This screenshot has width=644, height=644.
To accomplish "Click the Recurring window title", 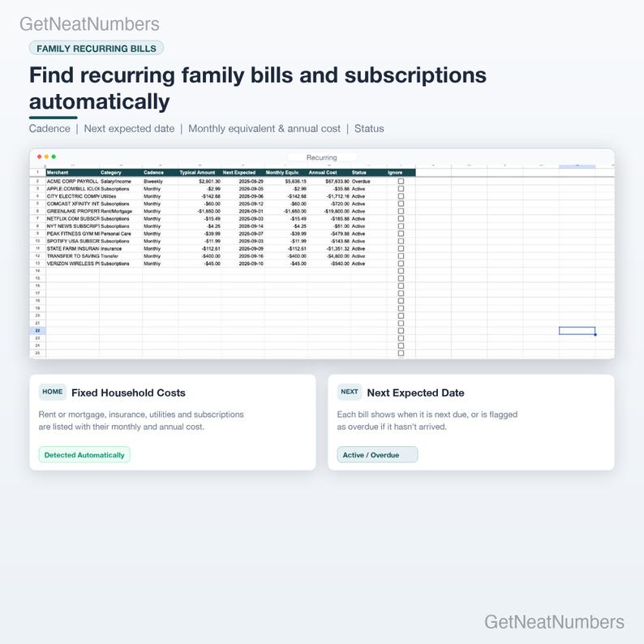I will [x=321, y=157].
